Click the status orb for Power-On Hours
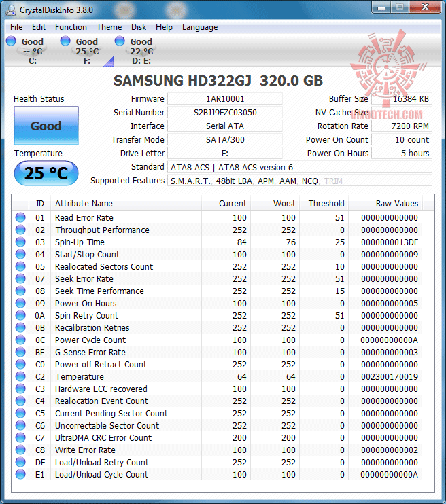 20,303
